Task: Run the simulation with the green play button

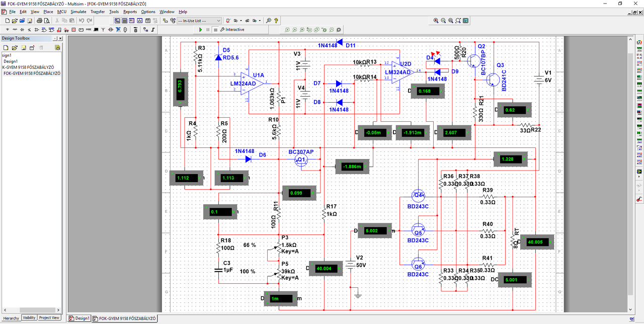Action: click(200, 30)
